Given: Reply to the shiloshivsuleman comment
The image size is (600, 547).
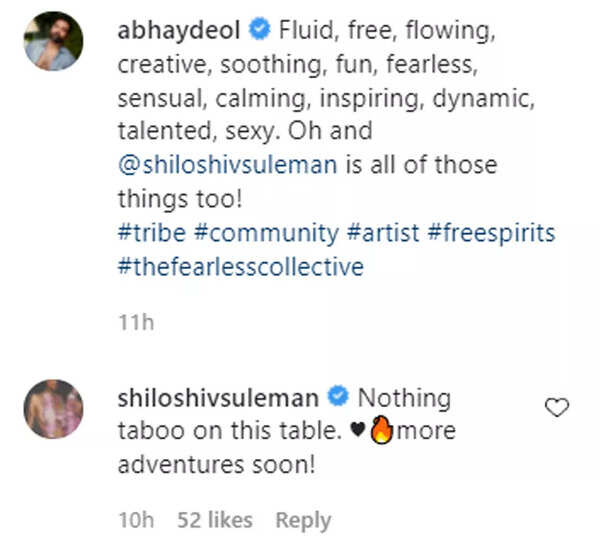Looking at the screenshot, I should coord(303,520).
